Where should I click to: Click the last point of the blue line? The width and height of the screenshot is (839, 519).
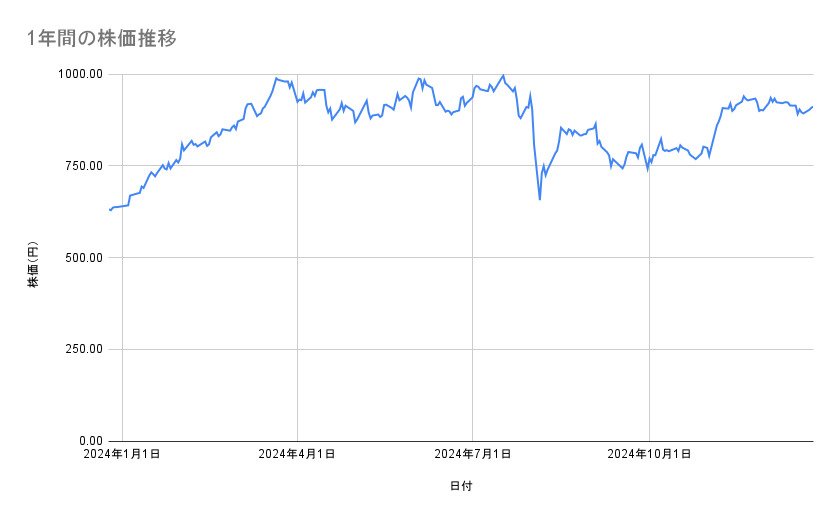[812, 107]
